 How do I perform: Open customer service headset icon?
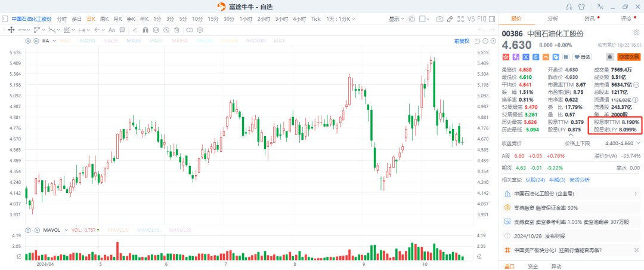pos(569,6)
